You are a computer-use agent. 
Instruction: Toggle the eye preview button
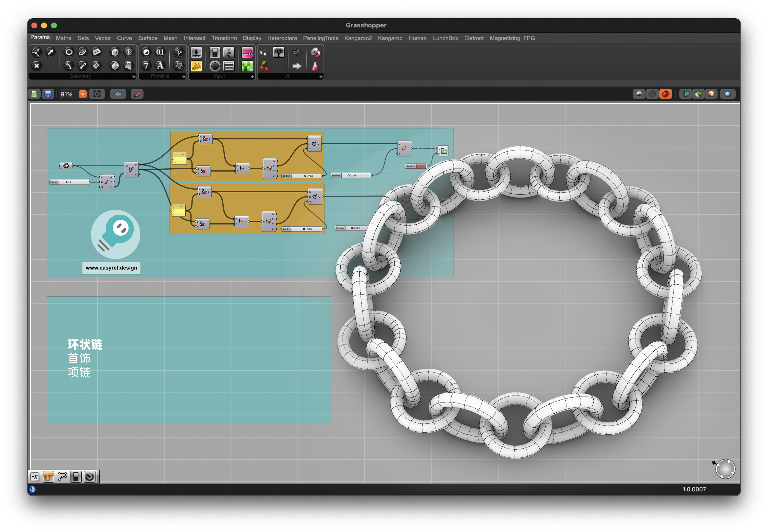tap(118, 94)
